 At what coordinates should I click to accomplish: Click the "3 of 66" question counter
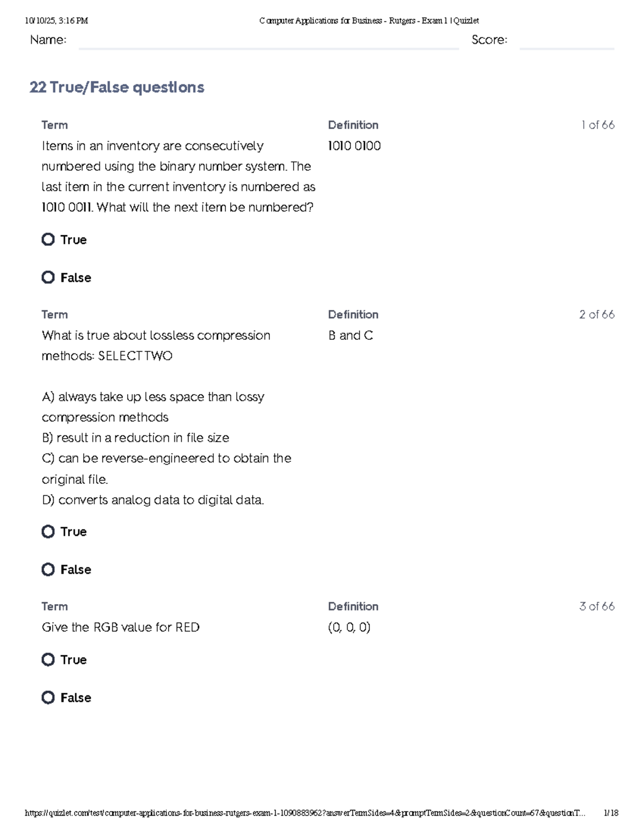(x=597, y=606)
